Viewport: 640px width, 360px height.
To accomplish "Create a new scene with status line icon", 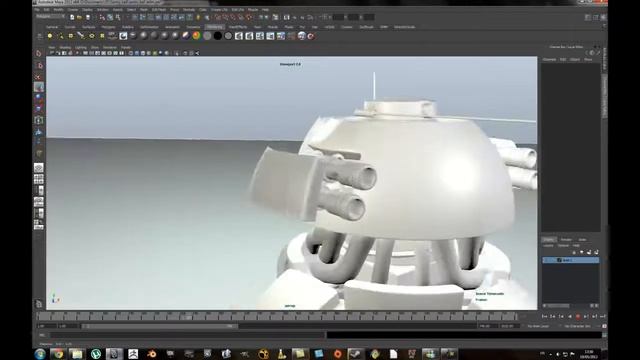I will [x=72, y=17].
